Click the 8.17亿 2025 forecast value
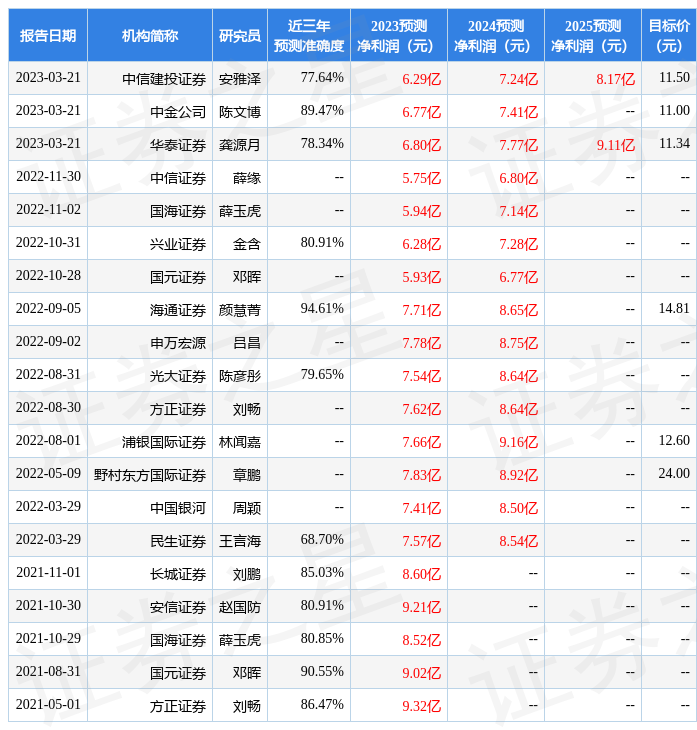 coord(616,79)
